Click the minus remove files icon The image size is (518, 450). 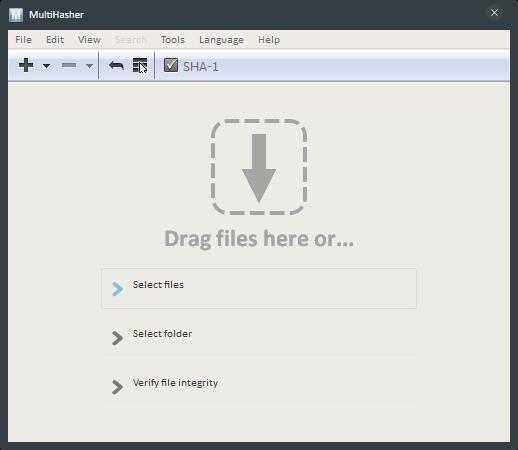(69, 65)
